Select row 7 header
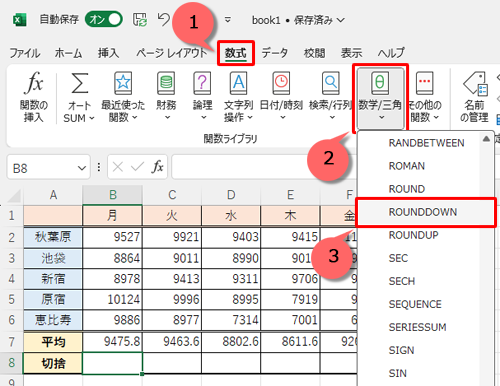 pyautogui.click(x=12, y=342)
